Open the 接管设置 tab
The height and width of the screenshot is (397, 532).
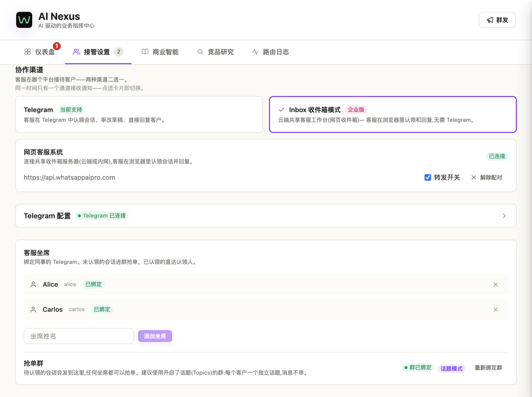tap(98, 52)
